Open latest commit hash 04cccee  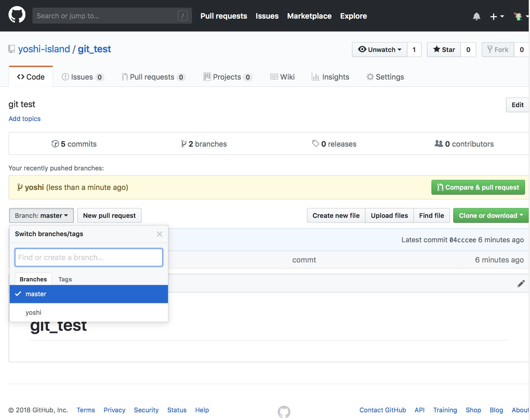(x=463, y=240)
